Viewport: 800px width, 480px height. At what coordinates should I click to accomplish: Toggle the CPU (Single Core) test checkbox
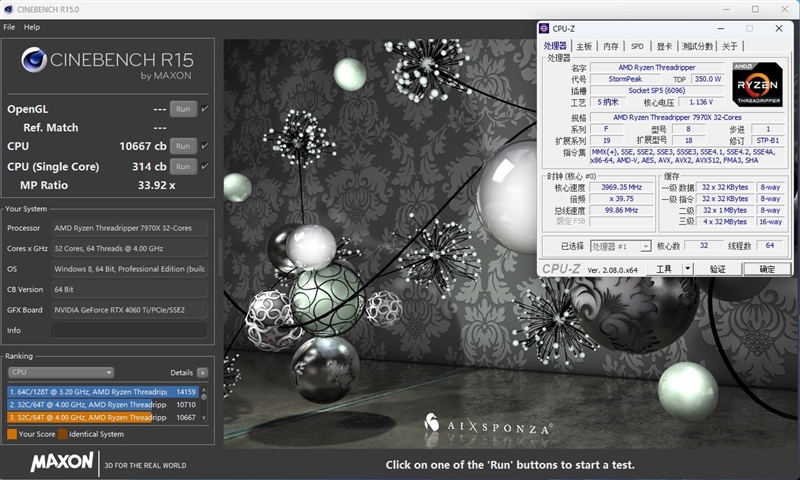205,166
